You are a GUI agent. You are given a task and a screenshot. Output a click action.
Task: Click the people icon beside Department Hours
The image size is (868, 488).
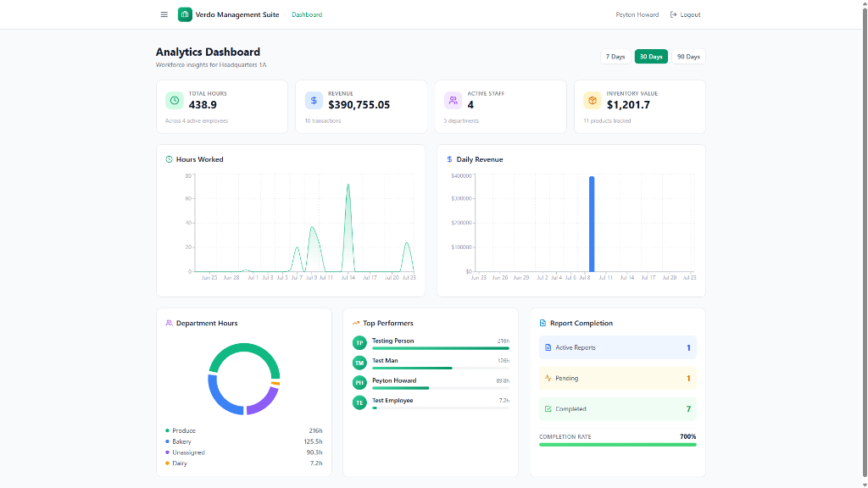click(x=169, y=323)
